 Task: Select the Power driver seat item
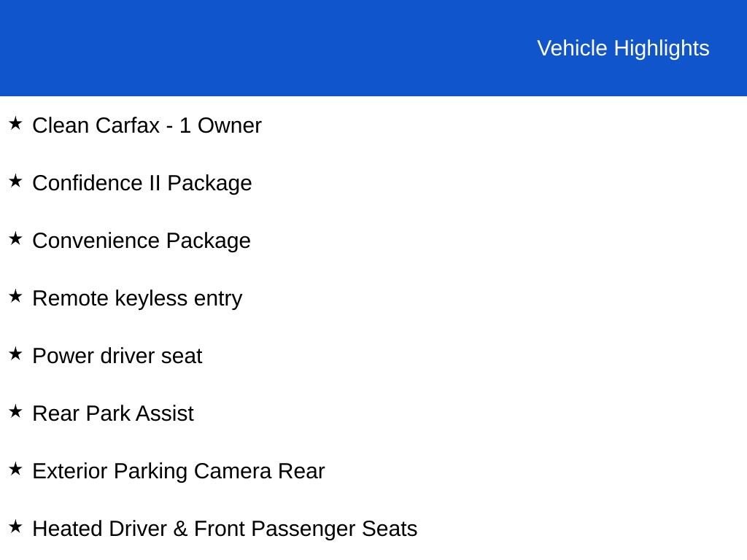coord(117,356)
